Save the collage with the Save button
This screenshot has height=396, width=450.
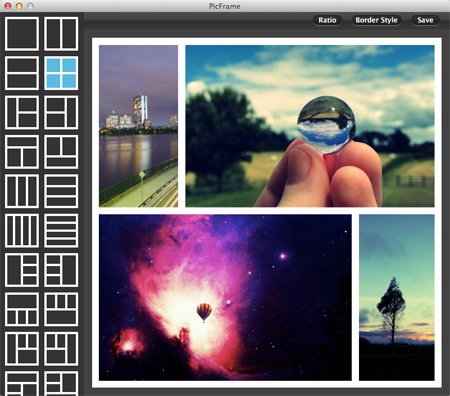[x=425, y=20]
